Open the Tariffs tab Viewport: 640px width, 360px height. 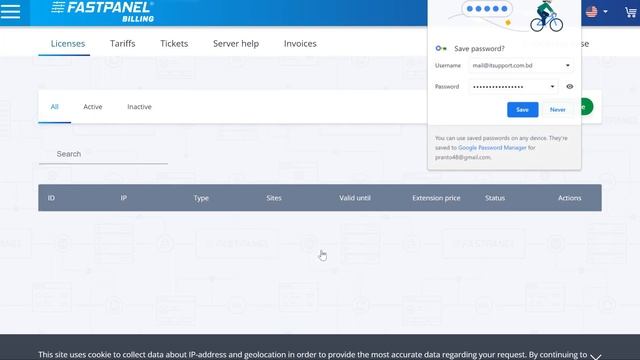(122, 44)
